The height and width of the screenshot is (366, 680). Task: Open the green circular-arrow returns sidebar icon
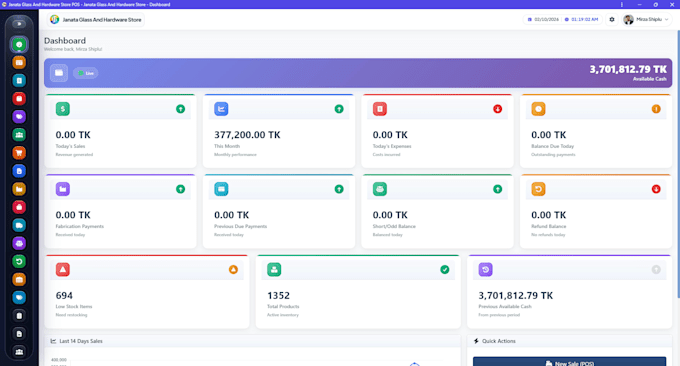coord(19,261)
